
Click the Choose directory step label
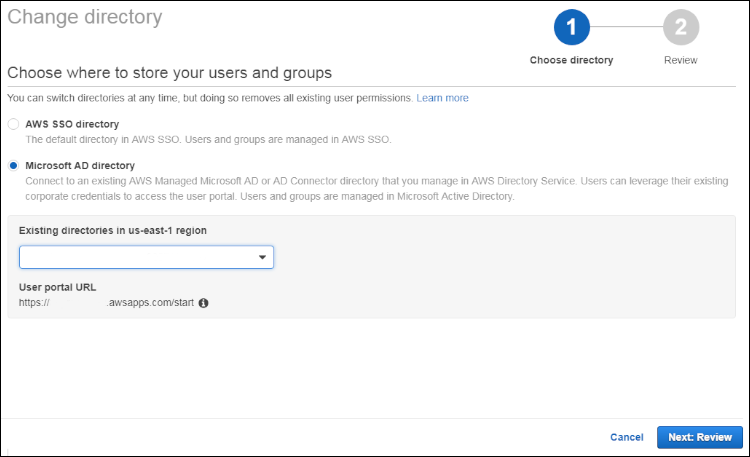(572, 60)
